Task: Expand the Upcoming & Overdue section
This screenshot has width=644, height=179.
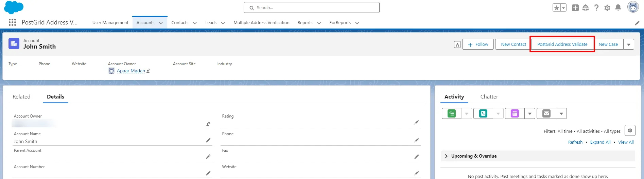Action: click(x=538, y=156)
